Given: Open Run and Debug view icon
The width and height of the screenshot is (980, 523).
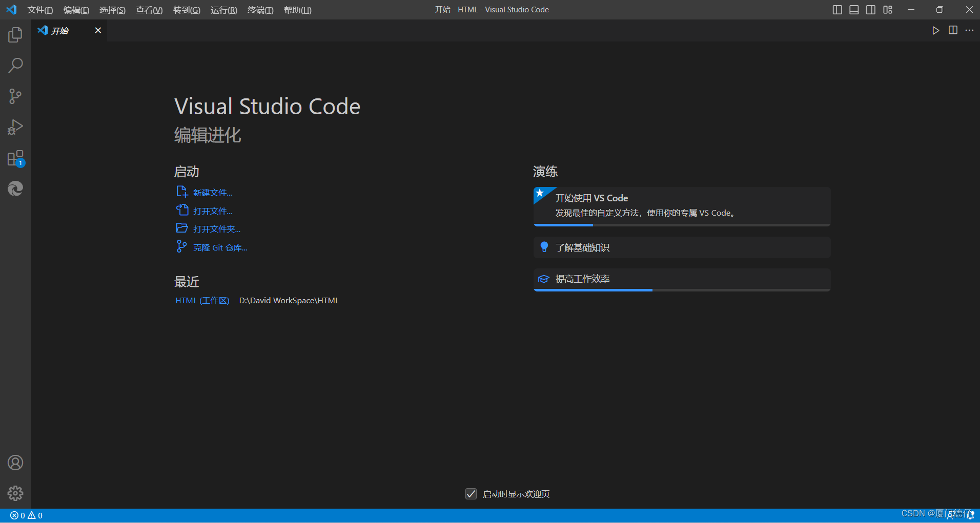Looking at the screenshot, I should click(15, 127).
